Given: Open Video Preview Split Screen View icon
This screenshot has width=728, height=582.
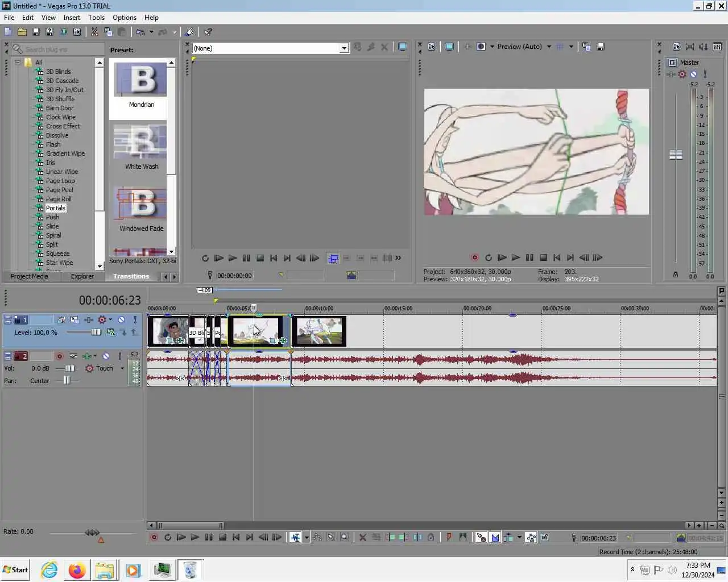Looking at the screenshot, I should (481, 47).
